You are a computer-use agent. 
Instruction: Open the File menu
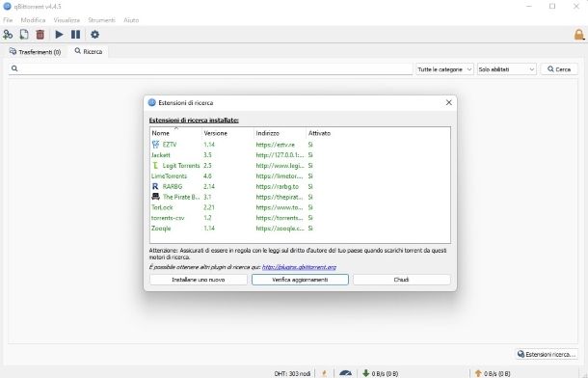8,20
